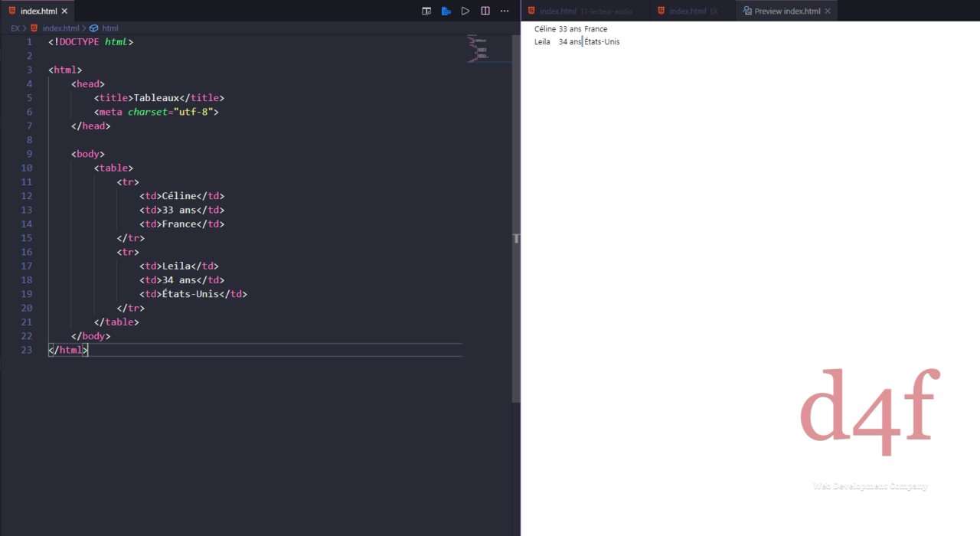Switch to index.html 11-lecteur-audio tab
The image size is (980, 536).
(x=586, y=11)
